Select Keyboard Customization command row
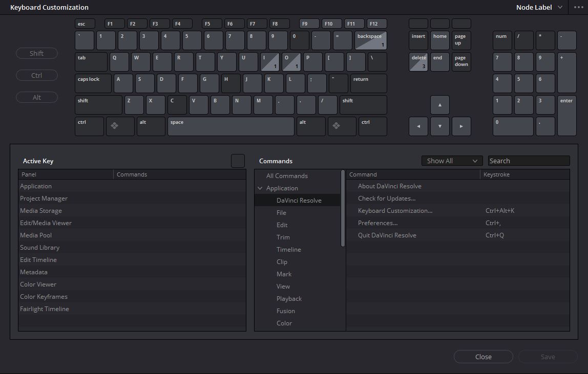Viewport: 588px width, 374px height. (x=458, y=211)
